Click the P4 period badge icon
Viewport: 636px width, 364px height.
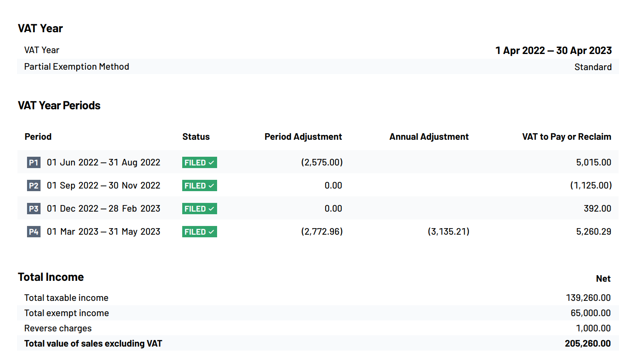33,231
